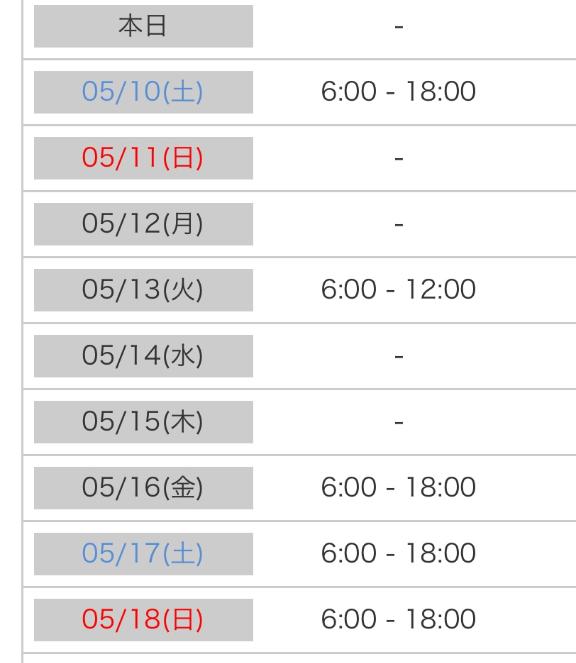The width and height of the screenshot is (576, 663).
Task: Select the 05/15(木) date label
Action: (x=143, y=422)
